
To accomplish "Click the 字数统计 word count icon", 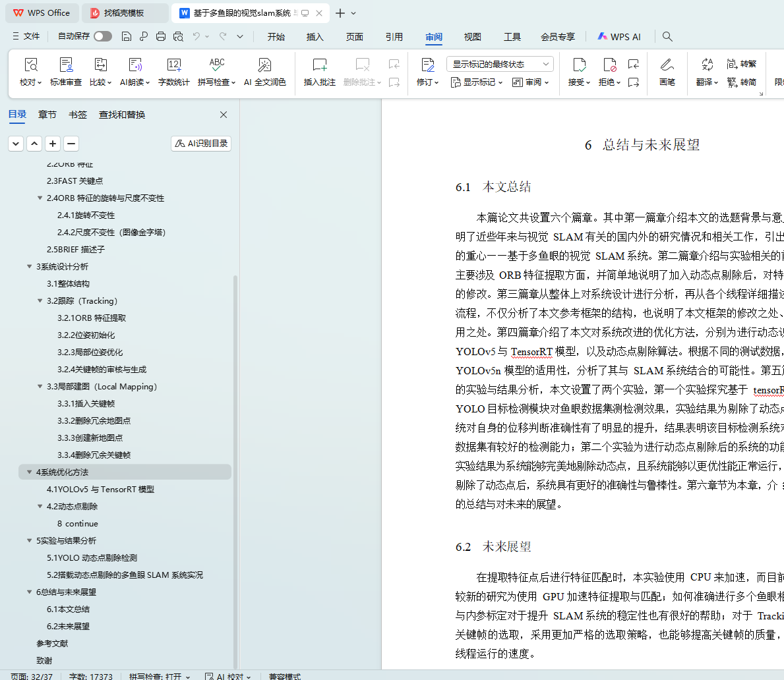I will [x=173, y=65].
